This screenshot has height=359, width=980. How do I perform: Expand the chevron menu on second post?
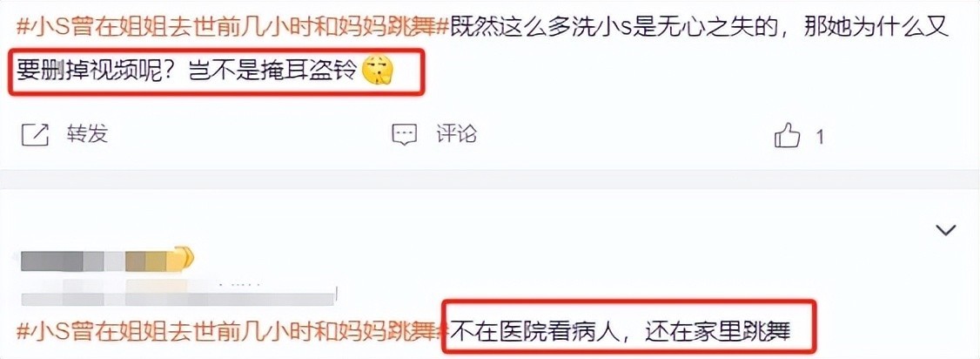pyautogui.click(x=946, y=230)
